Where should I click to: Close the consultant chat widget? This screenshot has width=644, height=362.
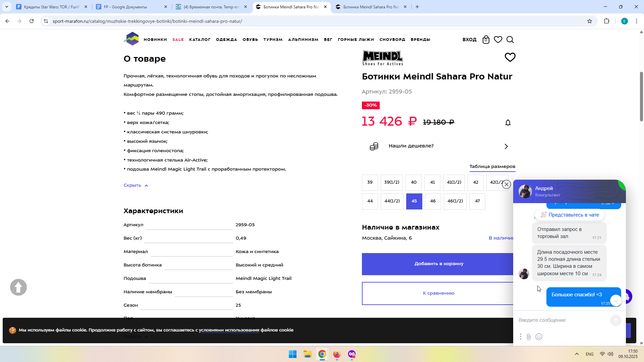(x=506, y=184)
